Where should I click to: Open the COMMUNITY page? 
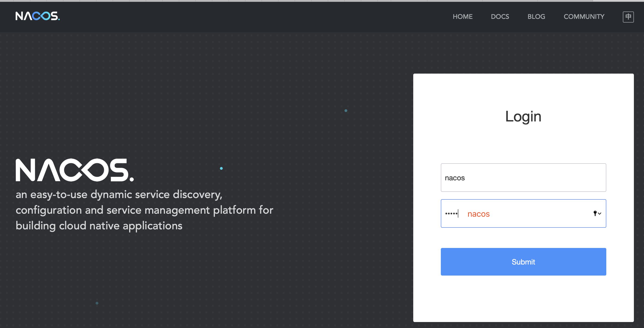point(584,17)
